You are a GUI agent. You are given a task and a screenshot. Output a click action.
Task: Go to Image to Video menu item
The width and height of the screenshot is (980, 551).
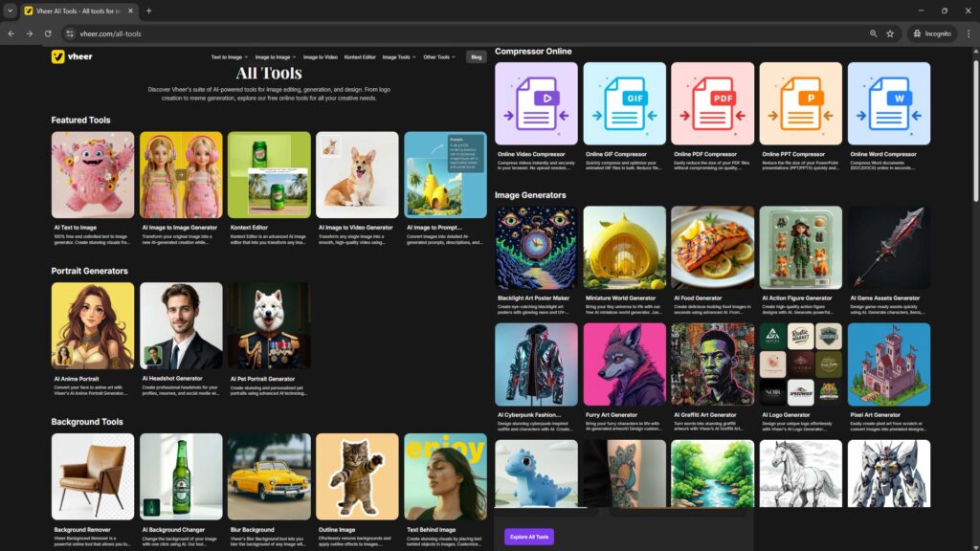[321, 57]
